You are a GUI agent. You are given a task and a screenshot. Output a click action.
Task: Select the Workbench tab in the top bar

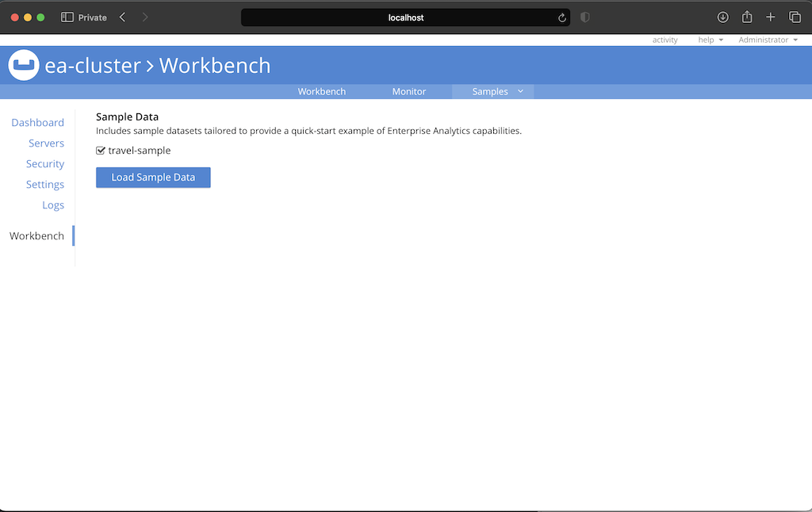point(322,92)
